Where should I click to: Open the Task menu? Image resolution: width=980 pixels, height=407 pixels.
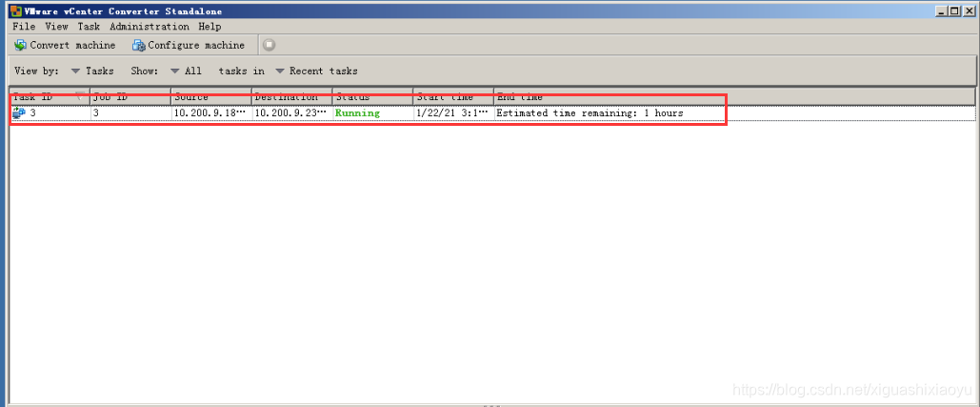89,27
